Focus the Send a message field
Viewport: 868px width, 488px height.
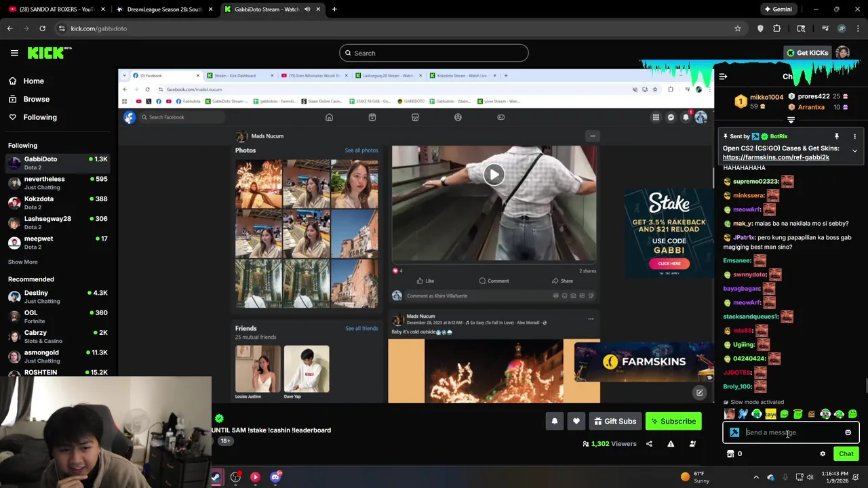[791, 432]
